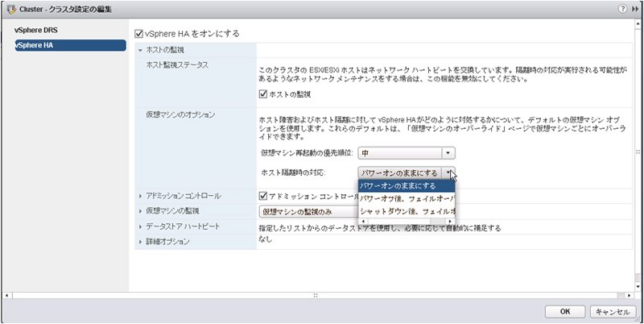Viewport: 644px width, 324px height.
Task: Click dialog vertical scrollbar down arrow
Action: click(638, 286)
